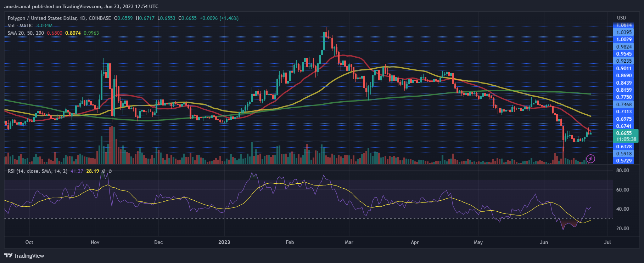Click the purple lightning bolt icon
644x263 pixels.
590,159
